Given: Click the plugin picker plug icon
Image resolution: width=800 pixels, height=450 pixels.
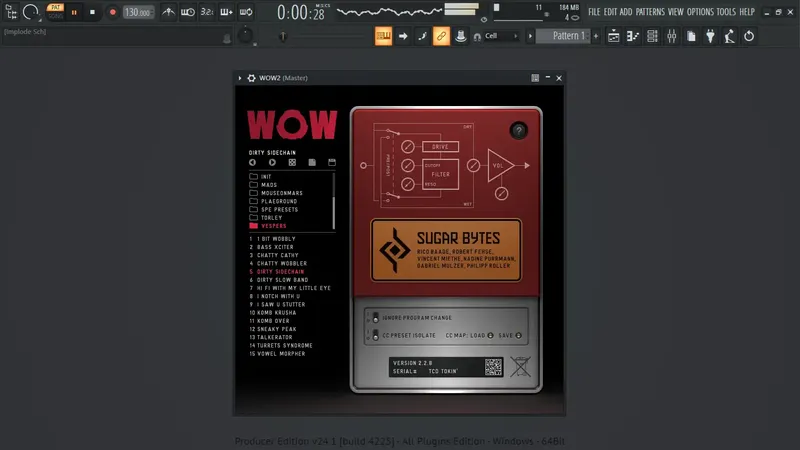Looking at the screenshot, I should tap(710, 36).
